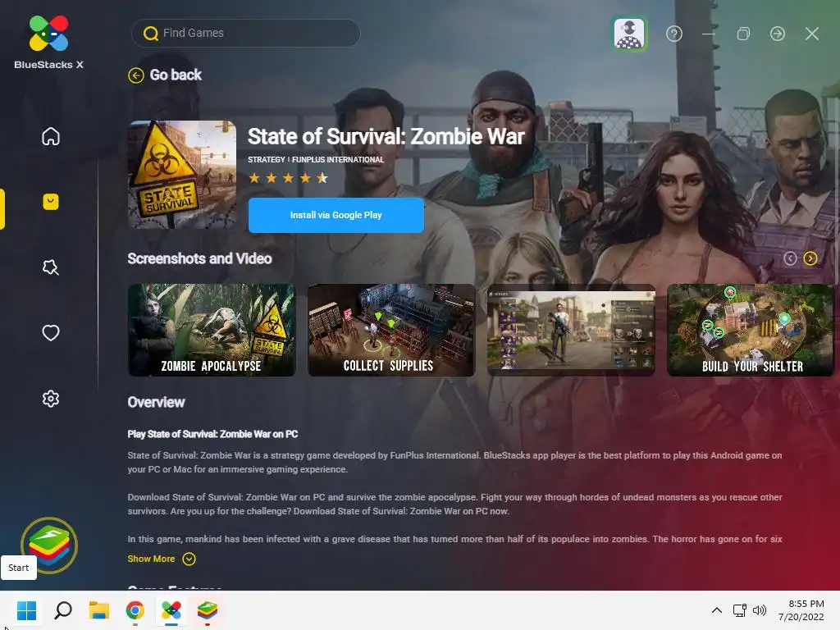Open the user profile avatar
This screenshot has width=840, height=630.
click(x=629, y=34)
